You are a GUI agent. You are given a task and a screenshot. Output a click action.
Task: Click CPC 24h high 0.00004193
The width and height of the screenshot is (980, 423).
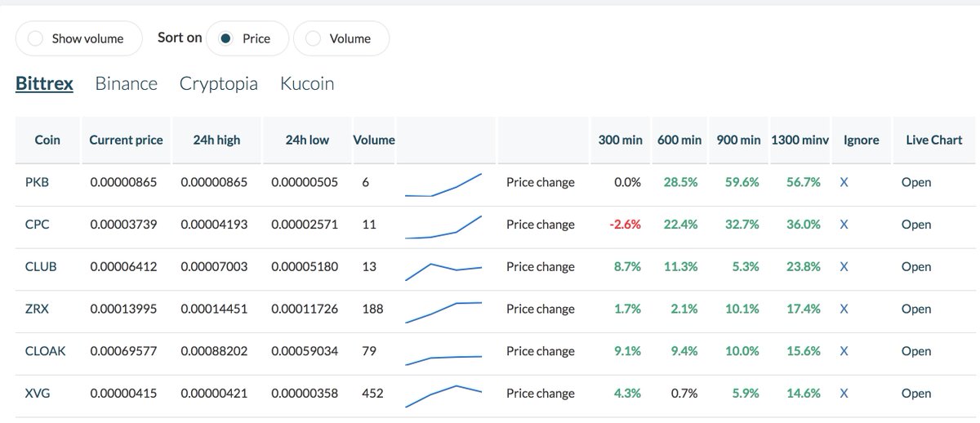[214, 225]
